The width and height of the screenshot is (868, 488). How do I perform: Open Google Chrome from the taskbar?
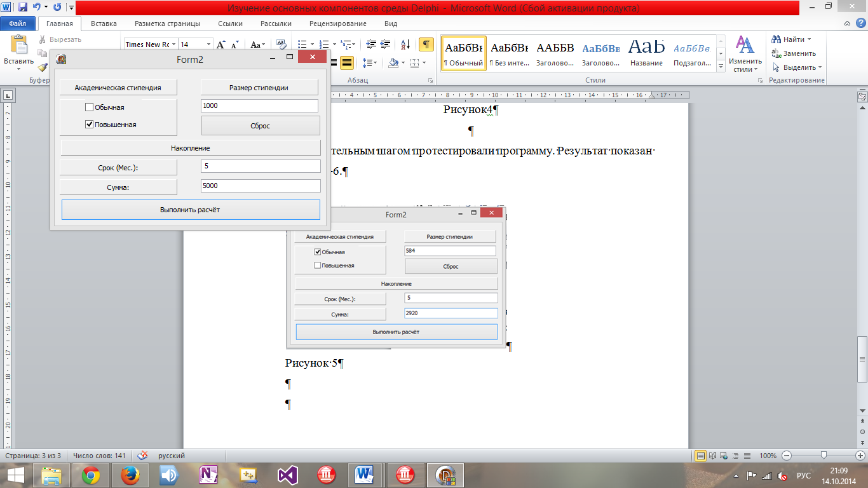pos(90,475)
